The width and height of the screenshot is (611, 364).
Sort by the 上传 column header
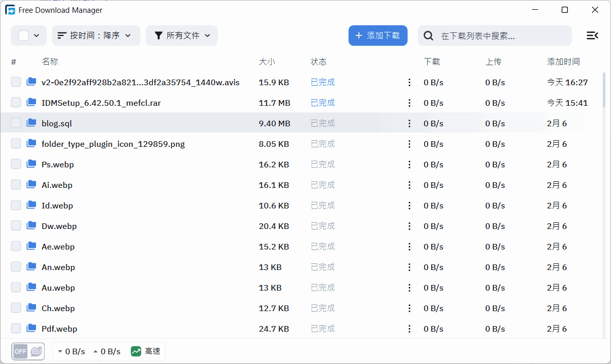click(x=493, y=62)
